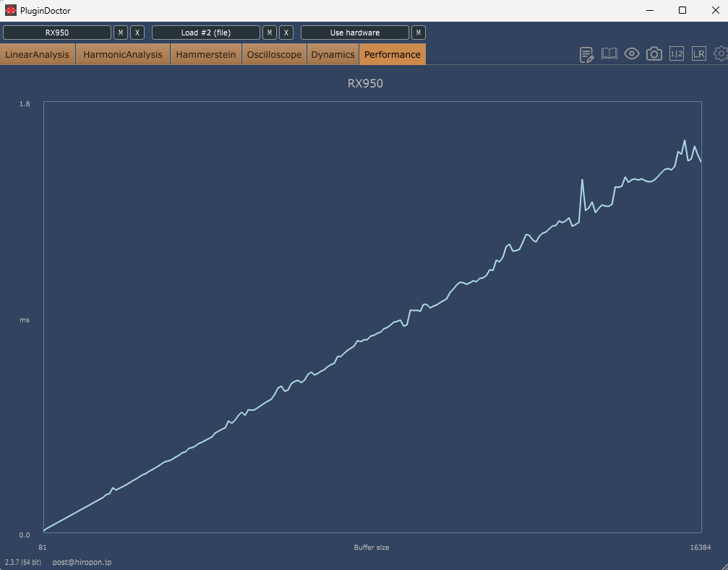Click the RX950 graph title
The width and height of the screenshot is (728, 570).
365,84
